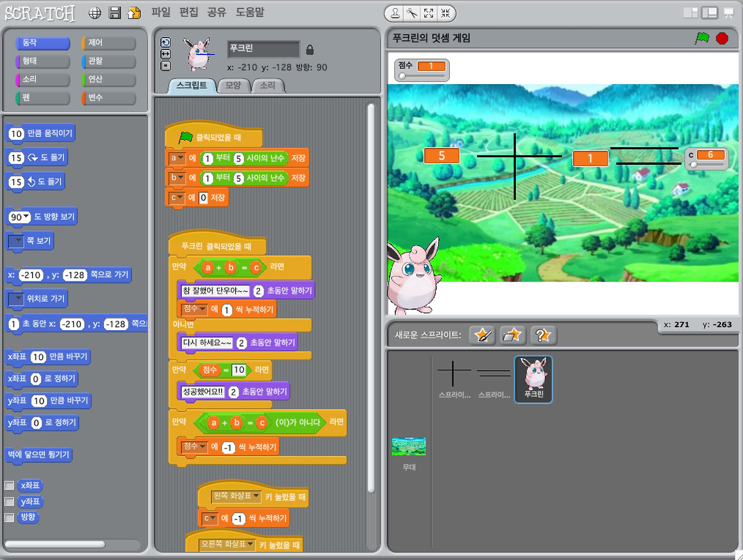Open the 편집 menu
Viewport: 743px width, 560px height.
point(189,12)
